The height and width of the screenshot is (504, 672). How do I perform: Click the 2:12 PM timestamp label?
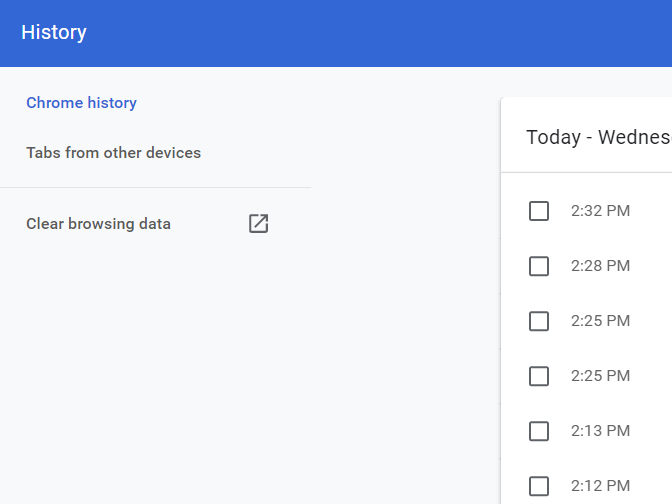click(600, 486)
